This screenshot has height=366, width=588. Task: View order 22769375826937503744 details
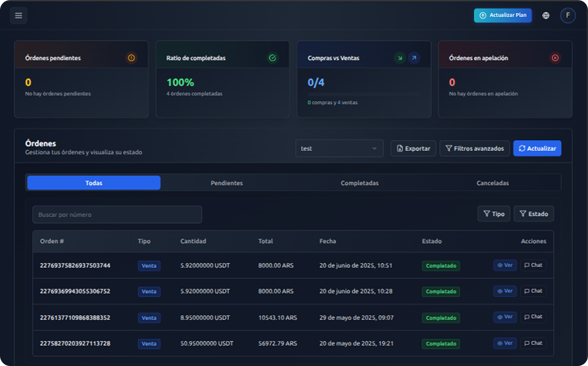coord(504,265)
